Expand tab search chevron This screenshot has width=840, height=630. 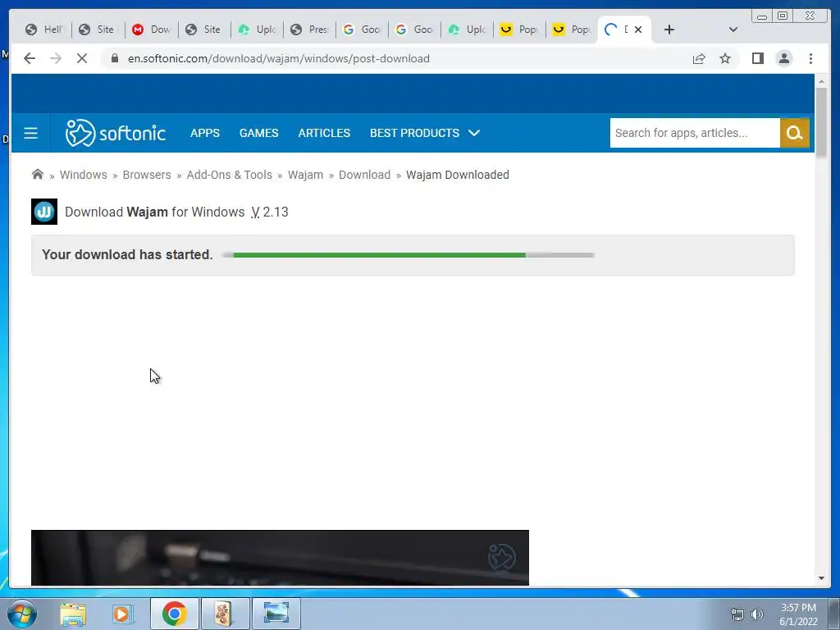click(x=733, y=30)
